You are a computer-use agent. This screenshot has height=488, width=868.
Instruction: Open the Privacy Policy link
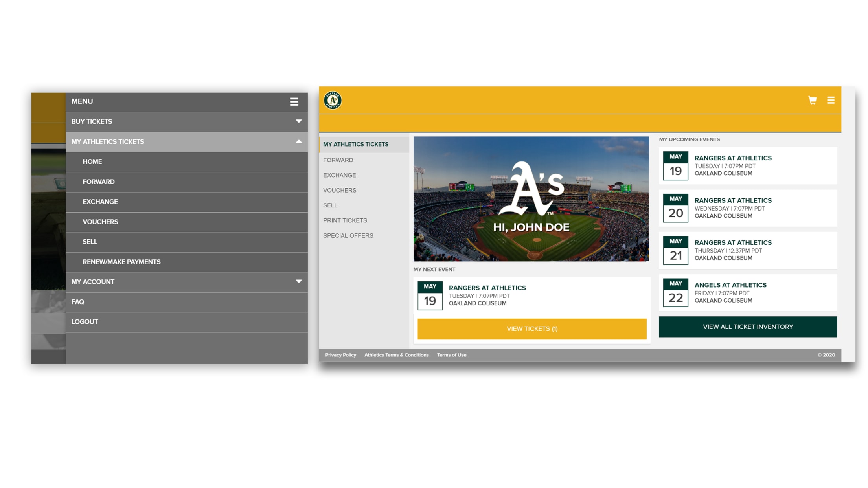(x=340, y=355)
